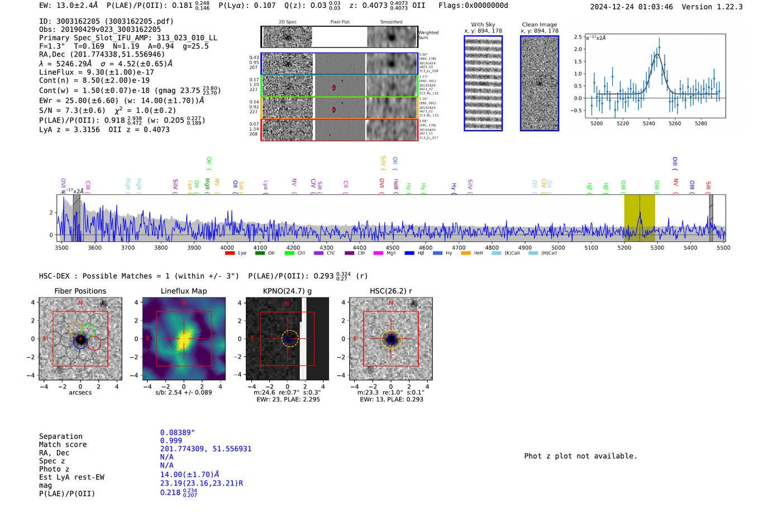Click the CIV legend swatch
782x532 pixels.
pos(319,253)
